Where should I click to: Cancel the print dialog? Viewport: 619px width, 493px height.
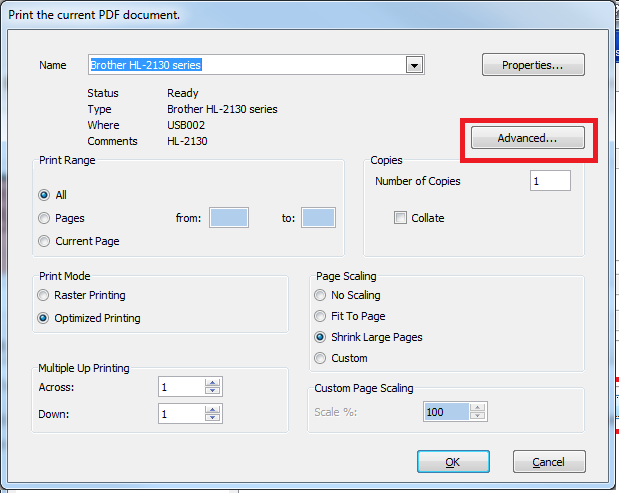tap(549, 461)
